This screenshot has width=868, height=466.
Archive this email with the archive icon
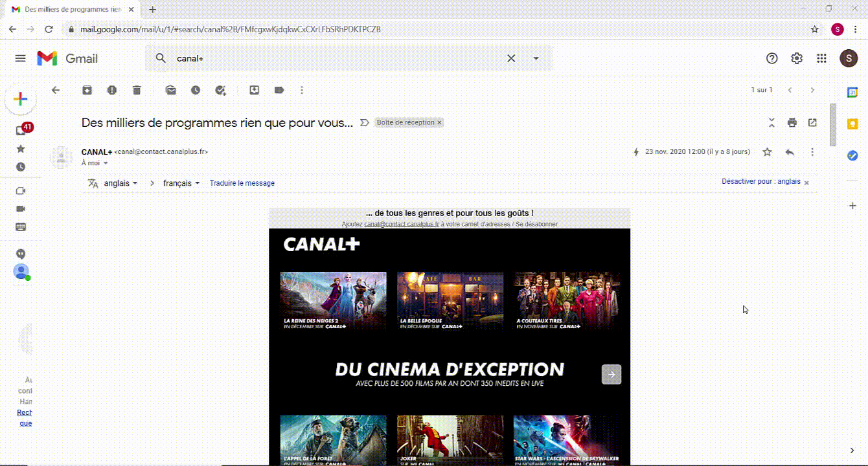87,90
